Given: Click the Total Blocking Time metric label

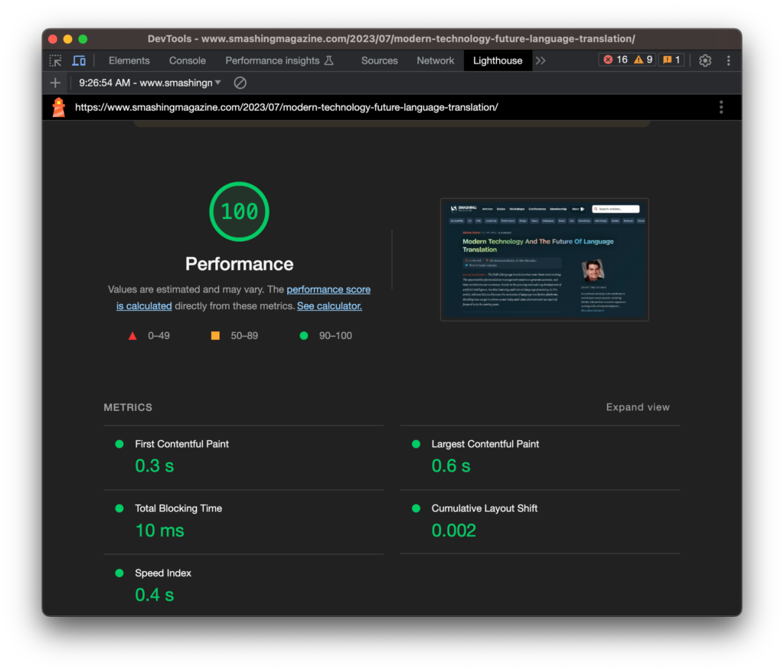Looking at the screenshot, I should click(x=178, y=508).
